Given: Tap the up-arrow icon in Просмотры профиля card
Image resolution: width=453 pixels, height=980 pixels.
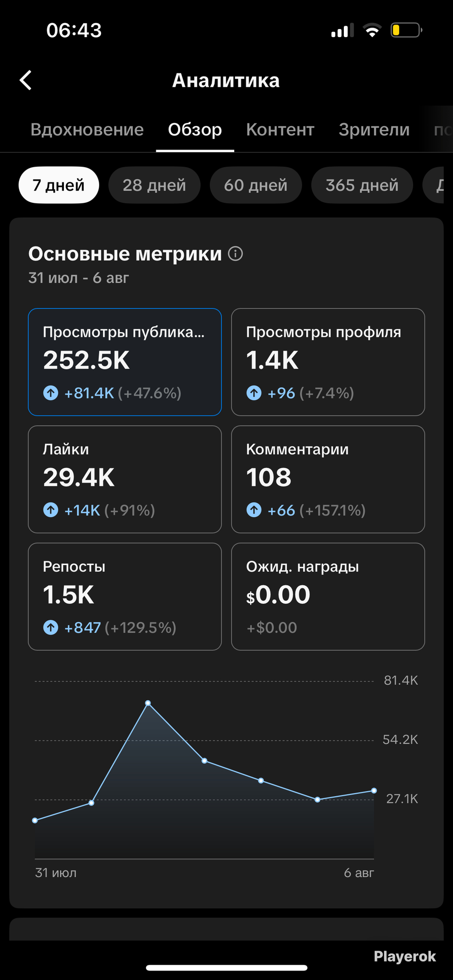Looking at the screenshot, I should point(254,393).
